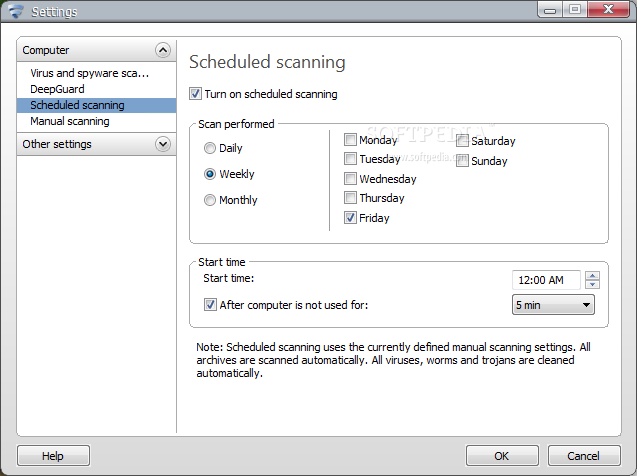Screen dimensions: 637x476
Task: Check the Tuesday checkbox
Action: click(x=350, y=158)
